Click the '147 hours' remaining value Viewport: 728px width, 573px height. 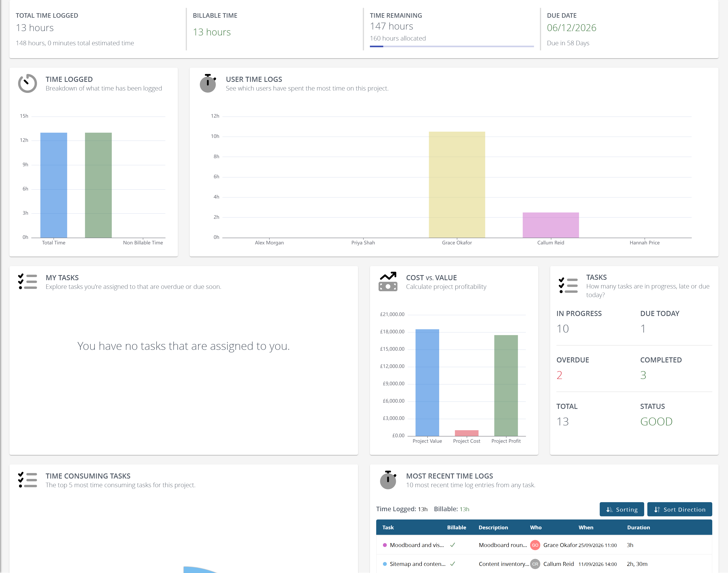click(392, 26)
